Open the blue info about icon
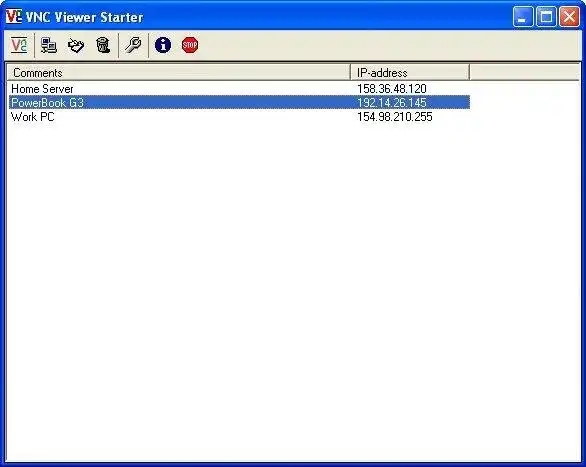 pos(163,45)
